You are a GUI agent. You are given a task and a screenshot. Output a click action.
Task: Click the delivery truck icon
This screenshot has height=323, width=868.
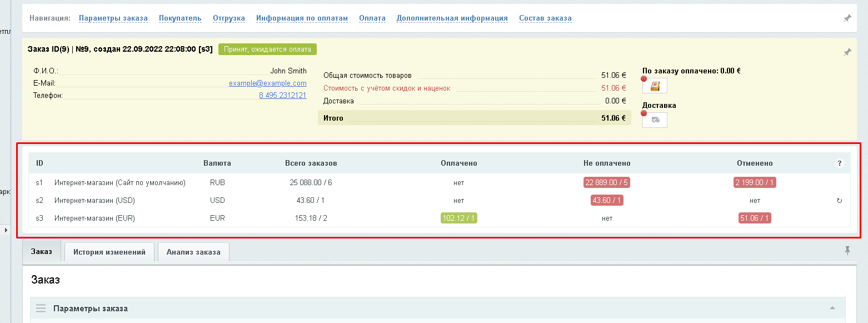[x=655, y=120]
